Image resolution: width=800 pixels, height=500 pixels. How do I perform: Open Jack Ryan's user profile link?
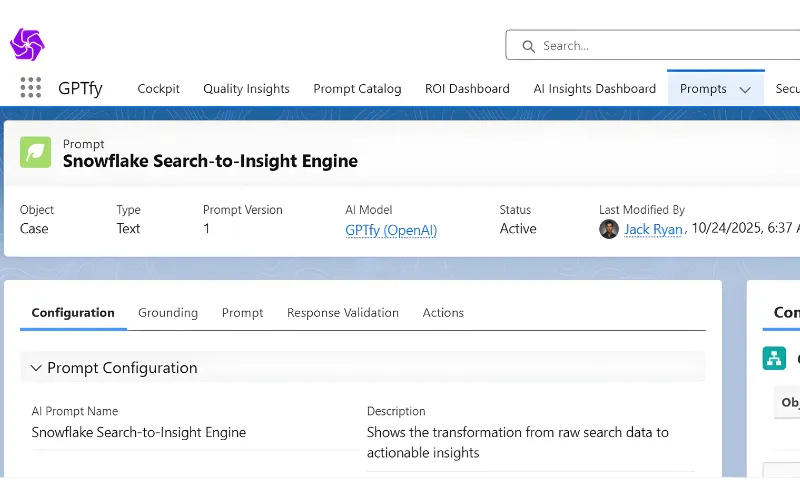(653, 230)
